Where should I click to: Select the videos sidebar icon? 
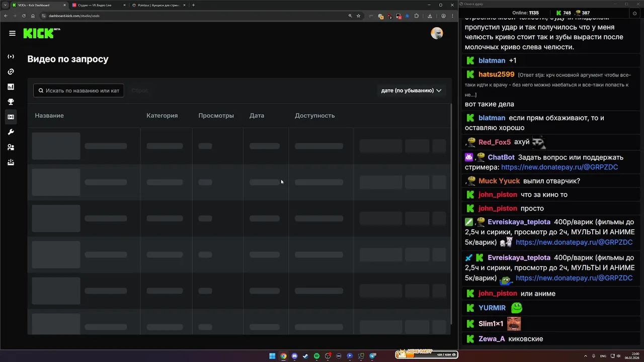[x=11, y=117]
